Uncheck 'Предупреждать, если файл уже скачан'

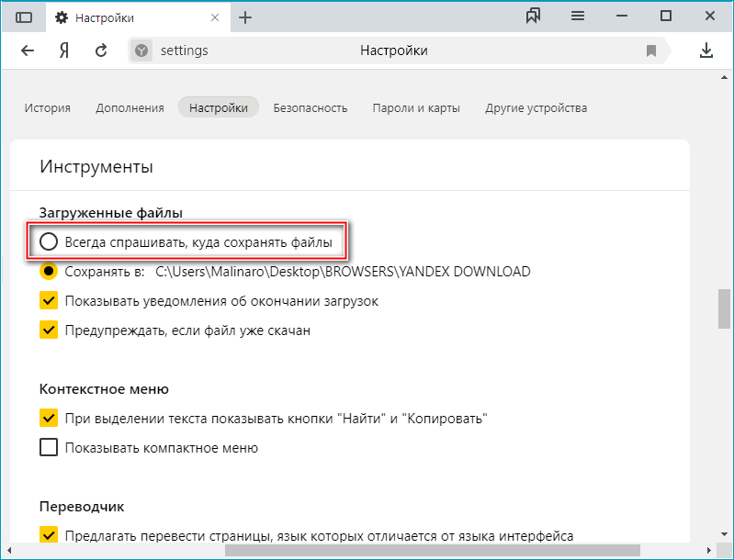pos(49,330)
